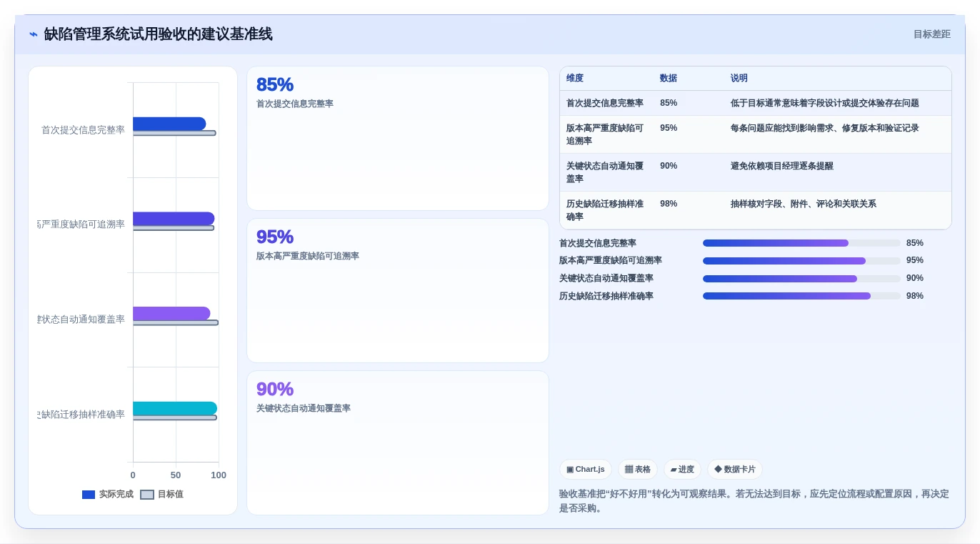Click the chart x-axis label 100
This screenshot has height=544, width=980.
tap(219, 475)
